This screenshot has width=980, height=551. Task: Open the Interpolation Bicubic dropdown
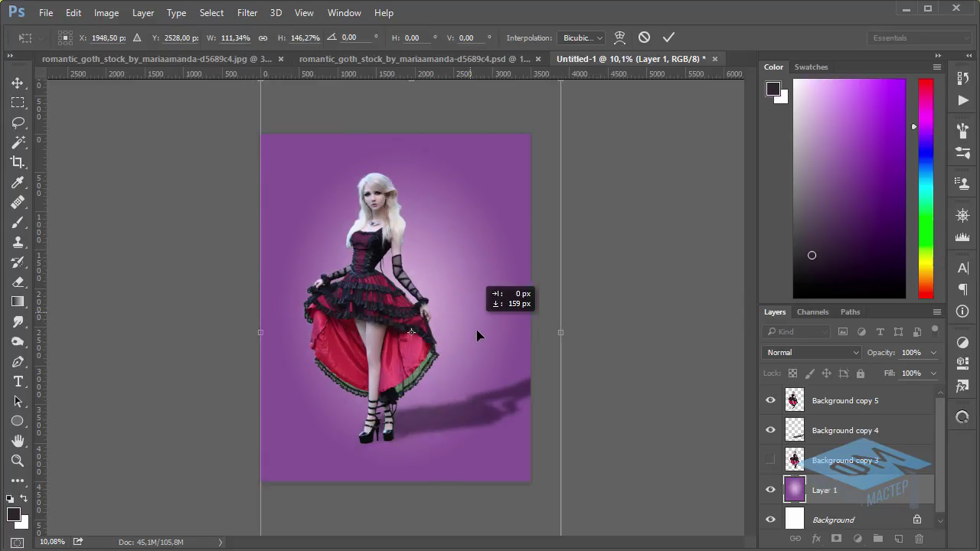[582, 37]
